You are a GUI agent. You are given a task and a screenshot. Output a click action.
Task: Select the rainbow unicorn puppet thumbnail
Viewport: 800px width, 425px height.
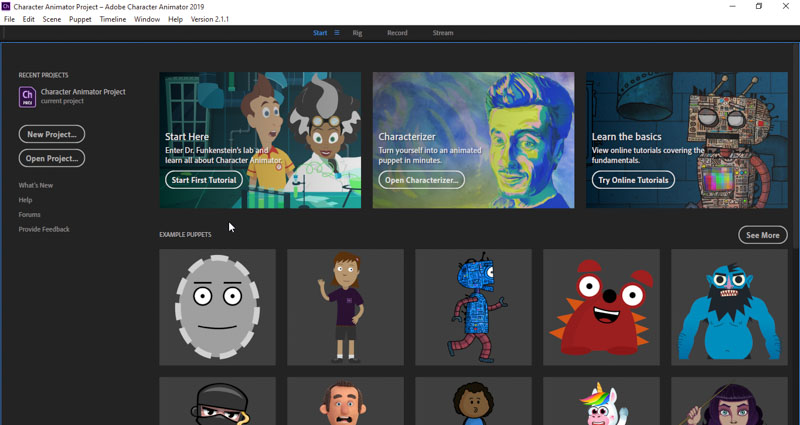point(602,401)
